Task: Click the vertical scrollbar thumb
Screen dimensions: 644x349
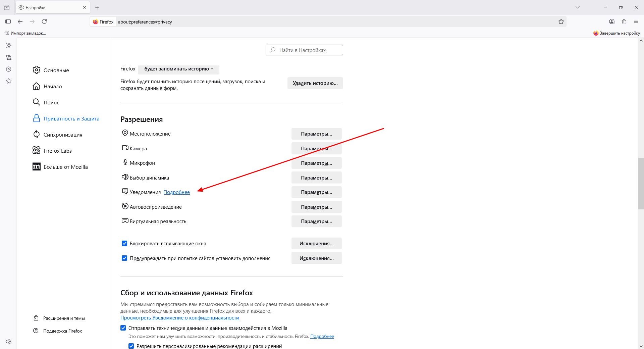Action: [x=641, y=183]
